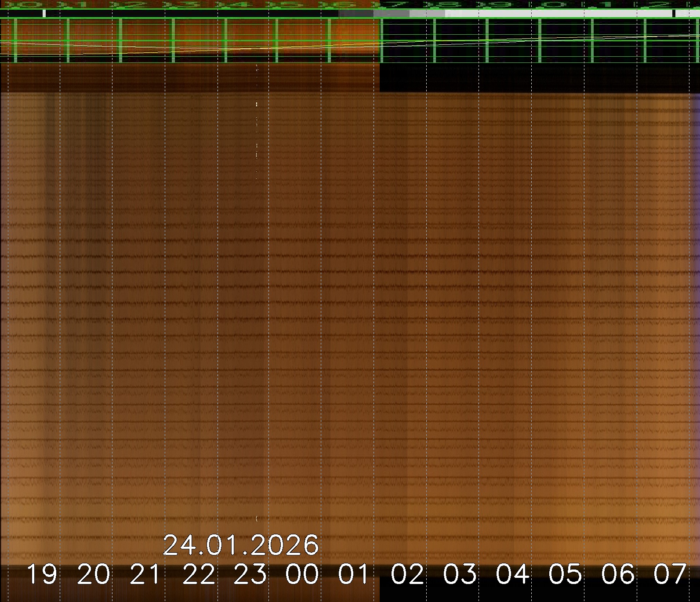Click the white section of the top brightness bar
This screenshot has height=602, width=700.
point(558,14)
